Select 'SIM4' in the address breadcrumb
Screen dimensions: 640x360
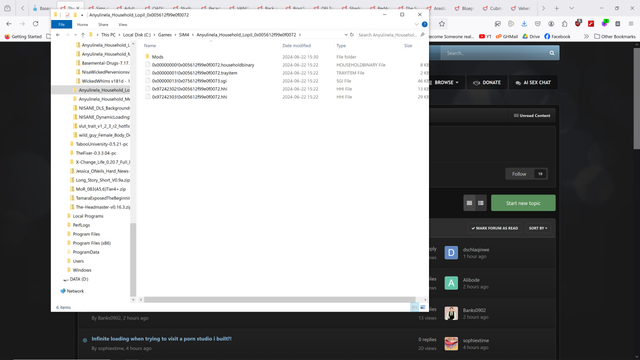(x=184, y=35)
